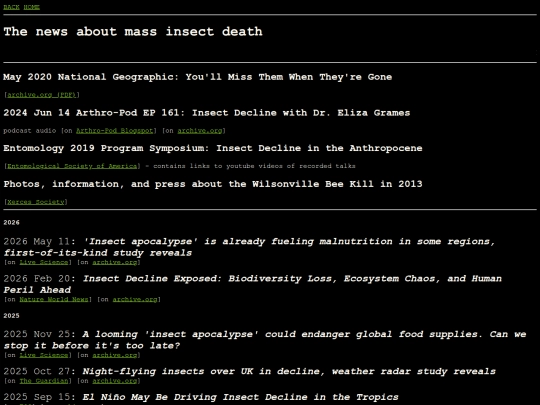This screenshot has width=540, height=405.
Task: Click the BACK link at page top
Action: point(11,7)
